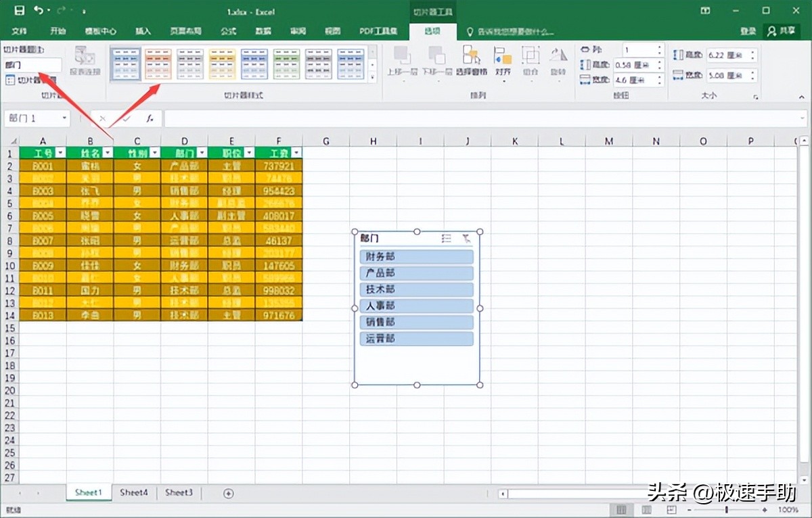Click the Name Box showing 部门 1
The image size is (812, 518).
pos(32,118)
